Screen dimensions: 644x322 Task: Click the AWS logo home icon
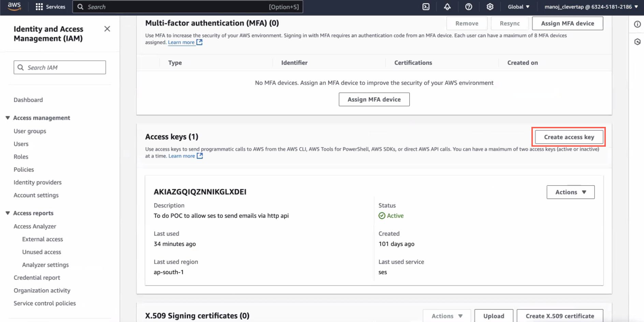(14, 6)
